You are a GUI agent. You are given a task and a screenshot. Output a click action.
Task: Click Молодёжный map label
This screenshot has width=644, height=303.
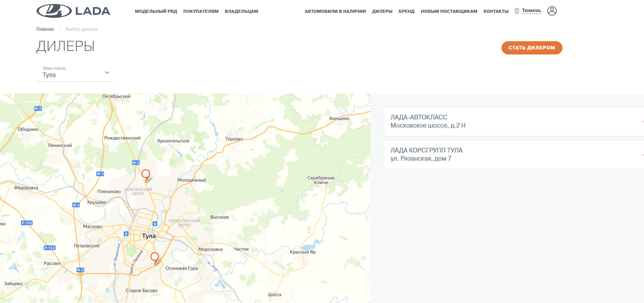tap(192, 180)
